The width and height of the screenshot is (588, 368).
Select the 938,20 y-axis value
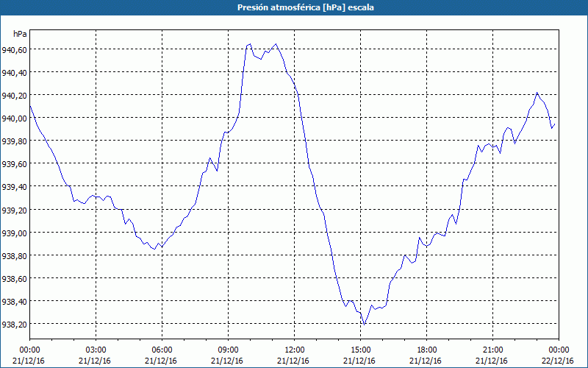pos(13,325)
